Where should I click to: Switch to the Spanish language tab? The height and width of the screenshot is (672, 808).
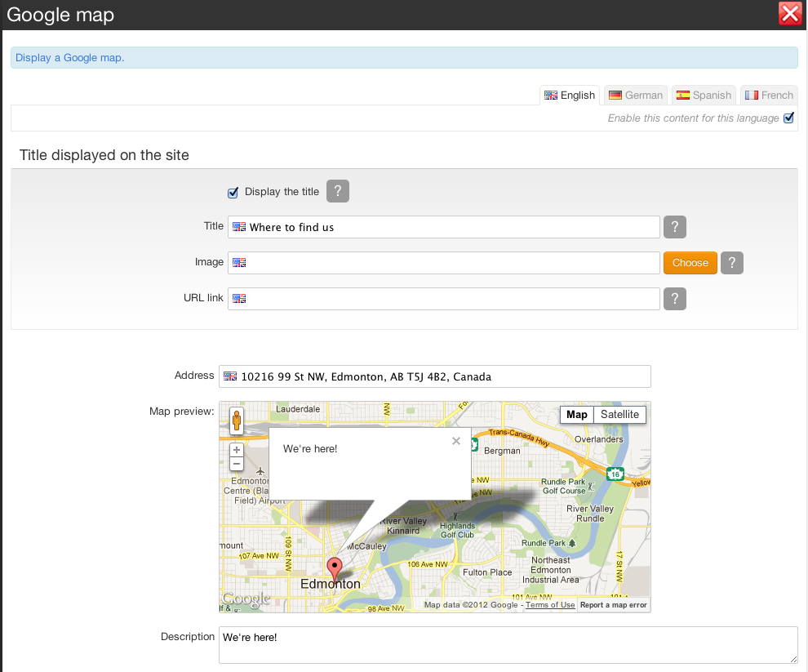(x=704, y=95)
